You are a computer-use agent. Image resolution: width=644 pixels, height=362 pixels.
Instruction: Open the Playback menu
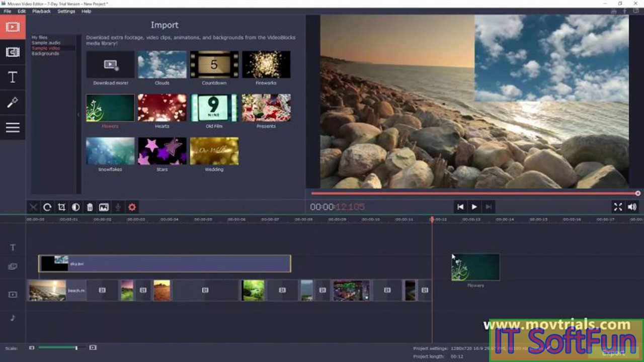(x=41, y=11)
